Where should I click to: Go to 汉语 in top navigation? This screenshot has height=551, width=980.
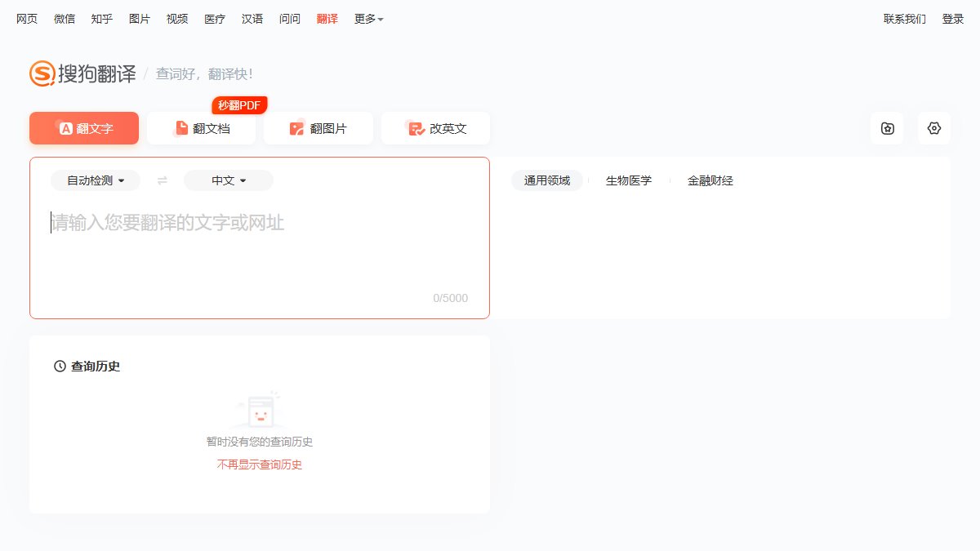[252, 19]
